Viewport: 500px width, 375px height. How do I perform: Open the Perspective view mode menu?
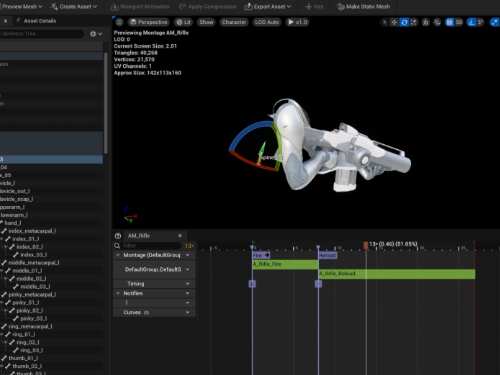[149, 22]
